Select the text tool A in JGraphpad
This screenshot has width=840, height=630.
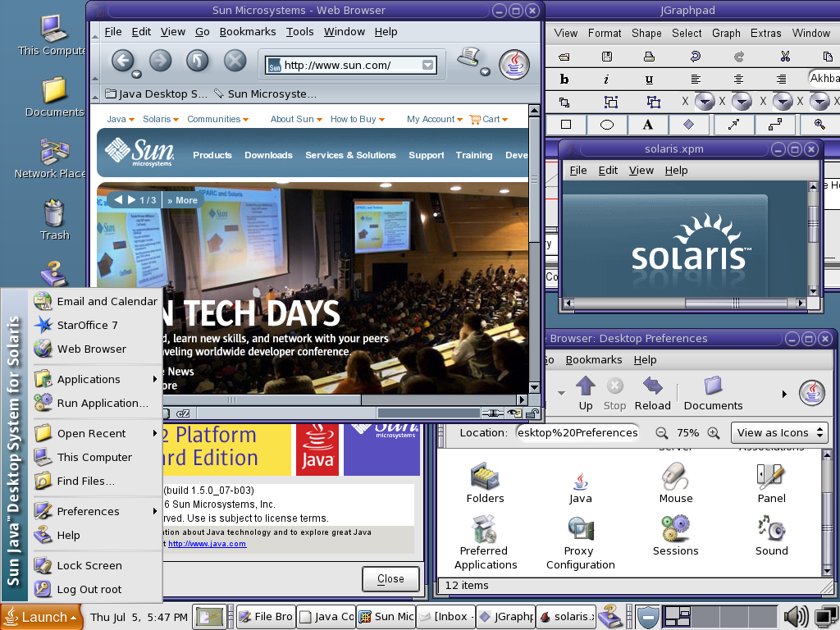(648, 125)
